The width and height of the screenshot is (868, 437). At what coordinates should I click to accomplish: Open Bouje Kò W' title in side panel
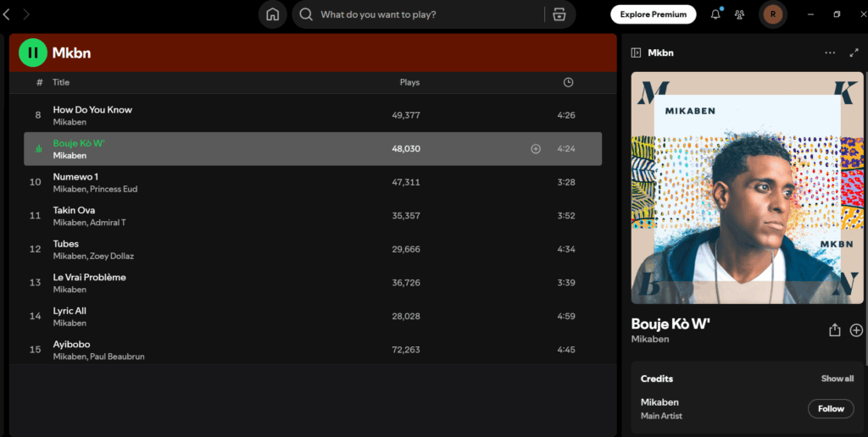tap(670, 324)
